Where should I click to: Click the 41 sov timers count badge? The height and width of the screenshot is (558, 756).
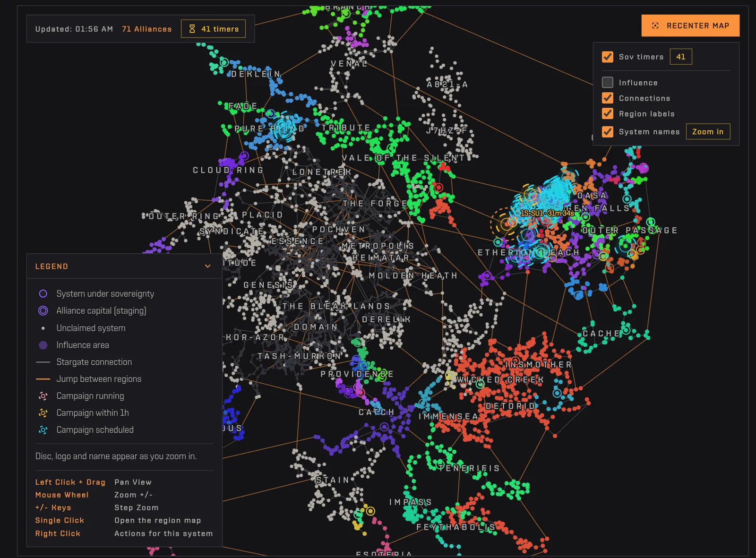pyautogui.click(x=681, y=57)
